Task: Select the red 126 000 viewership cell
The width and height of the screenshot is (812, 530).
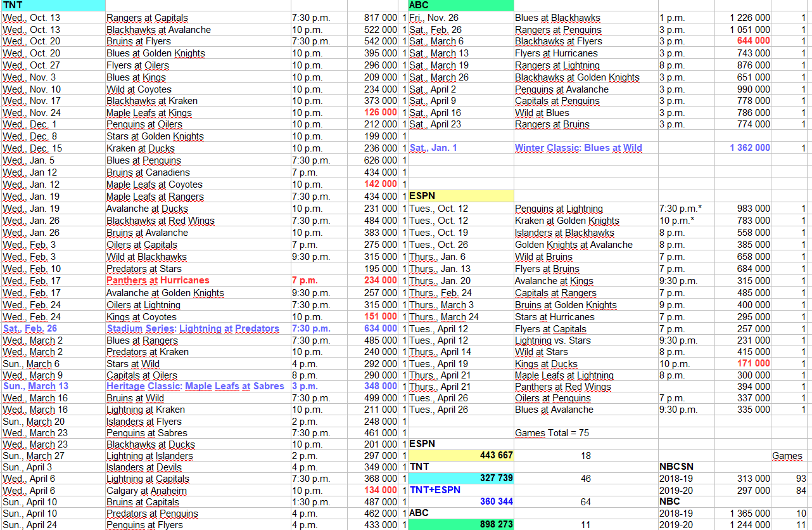Action: (x=381, y=112)
